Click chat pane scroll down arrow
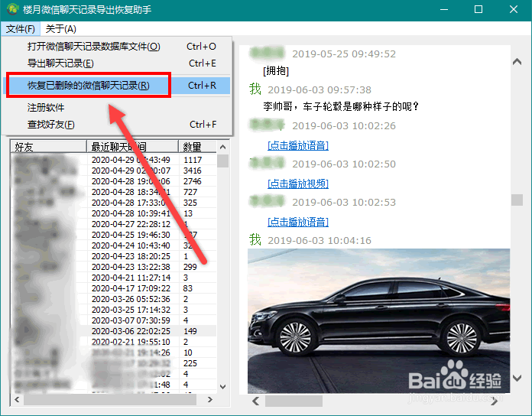The image size is (532, 416). [x=517, y=378]
